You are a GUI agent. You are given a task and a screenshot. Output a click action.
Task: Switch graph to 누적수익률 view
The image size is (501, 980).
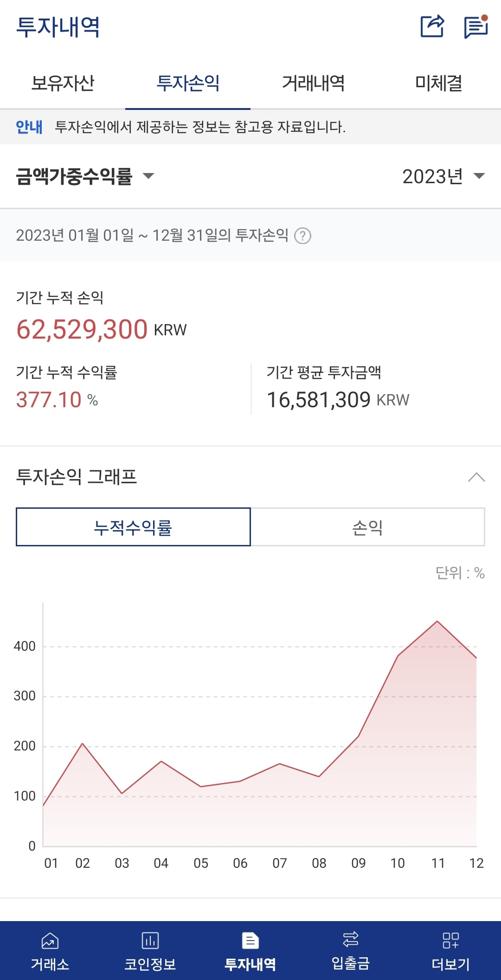point(133,527)
